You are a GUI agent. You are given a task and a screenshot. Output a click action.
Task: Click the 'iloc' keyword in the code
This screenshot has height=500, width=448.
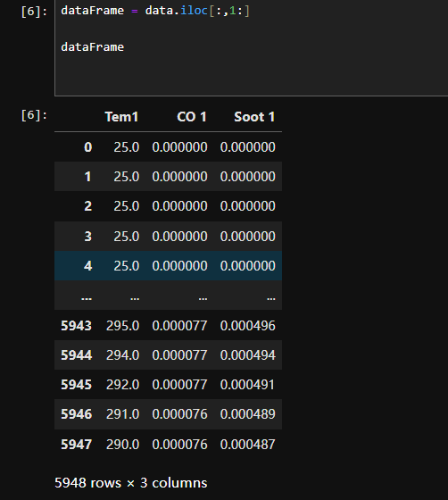point(194,11)
